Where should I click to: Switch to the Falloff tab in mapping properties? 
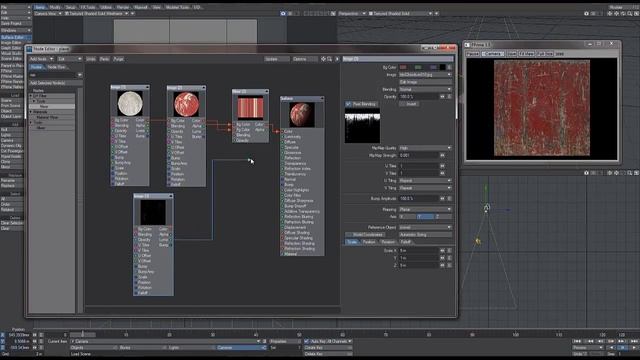pos(406,242)
